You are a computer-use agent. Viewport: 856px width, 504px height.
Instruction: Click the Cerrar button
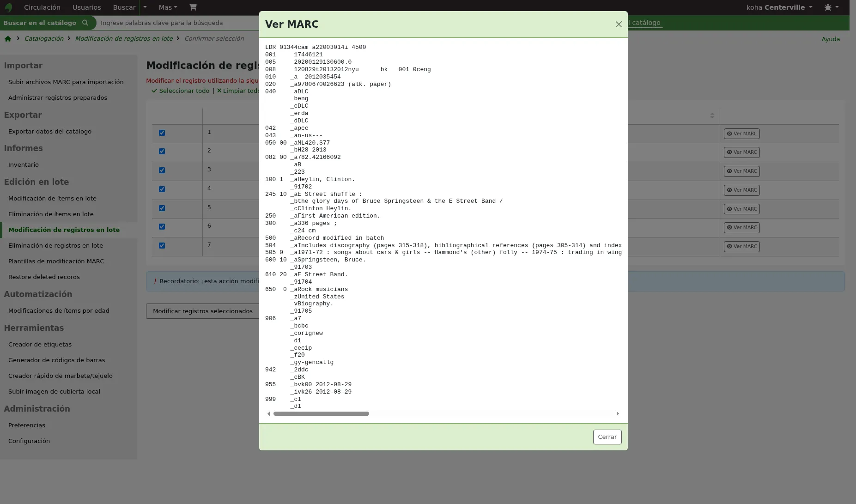pos(607,437)
